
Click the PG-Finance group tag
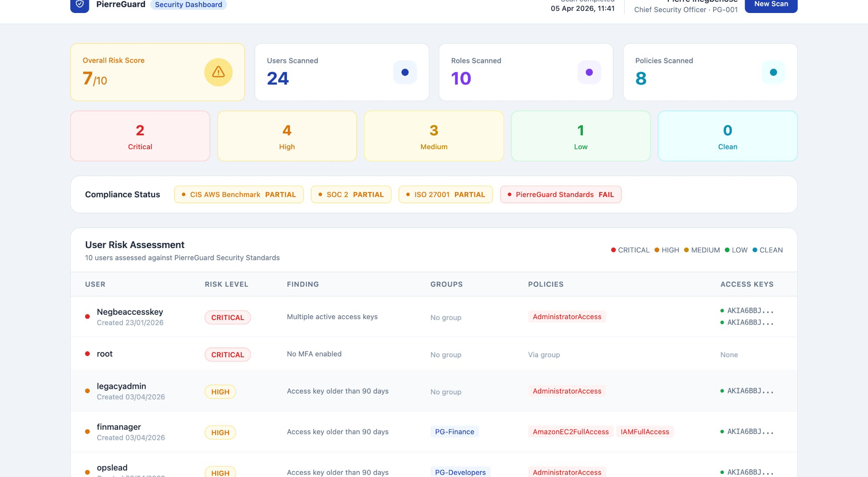pyautogui.click(x=454, y=432)
